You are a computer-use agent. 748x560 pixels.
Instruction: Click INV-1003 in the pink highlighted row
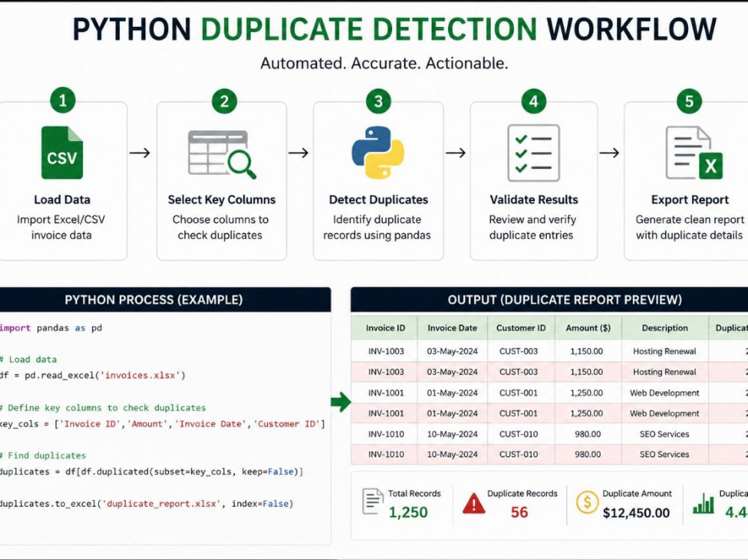coord(386,372)
